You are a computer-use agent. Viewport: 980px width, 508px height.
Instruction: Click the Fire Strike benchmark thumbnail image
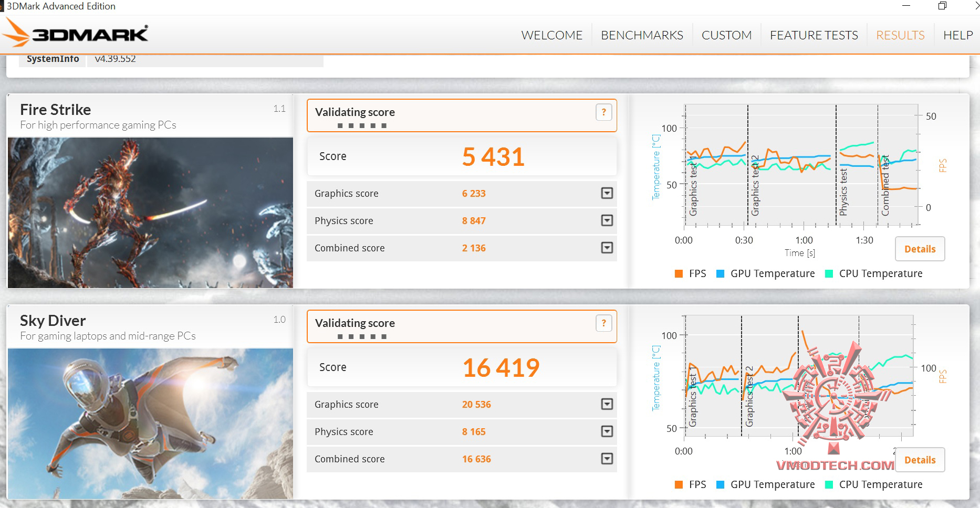point(150,213)
